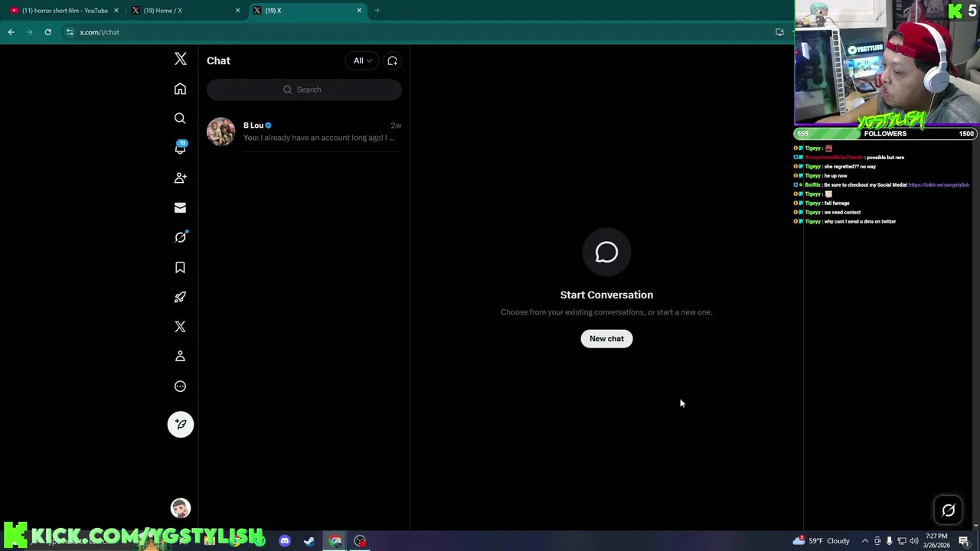Open the Windows notification center icon
This screenshot has width=980, height=551.
[x=964, y=541]
